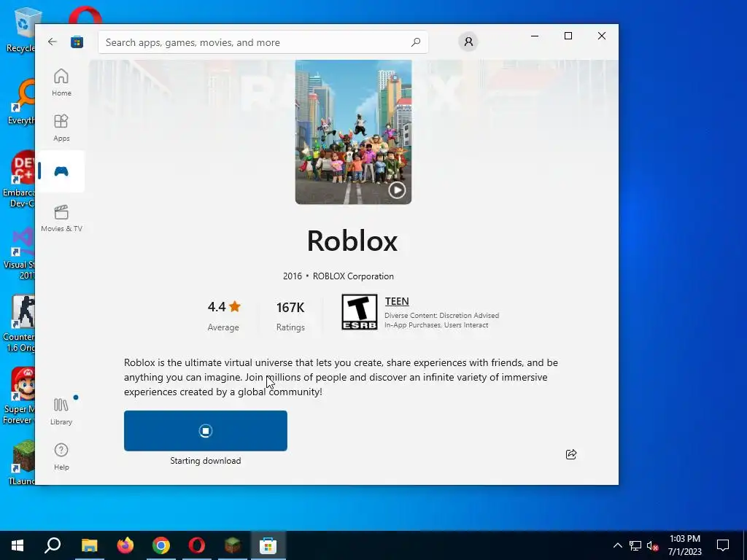The height and width of the screenshot is (560, 747).
Task: Select the Recycle Bin desktop icon
Action: click(x=20, y=30)
